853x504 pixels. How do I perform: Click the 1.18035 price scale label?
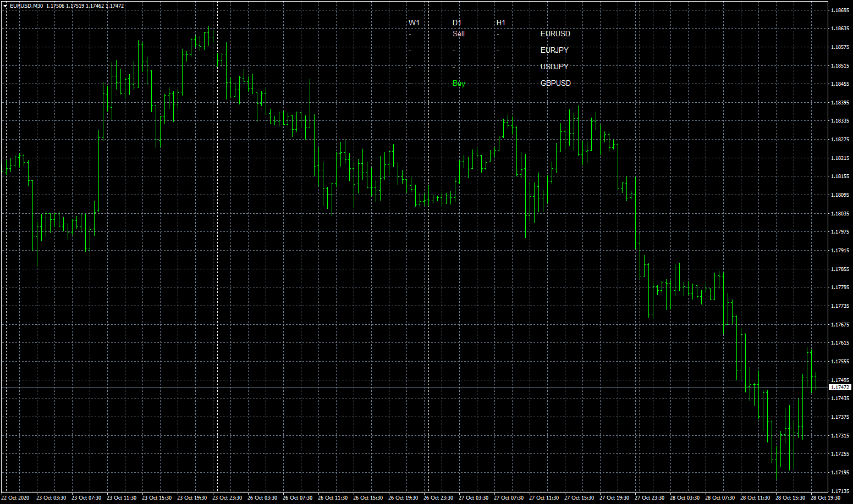pos(840,213)
